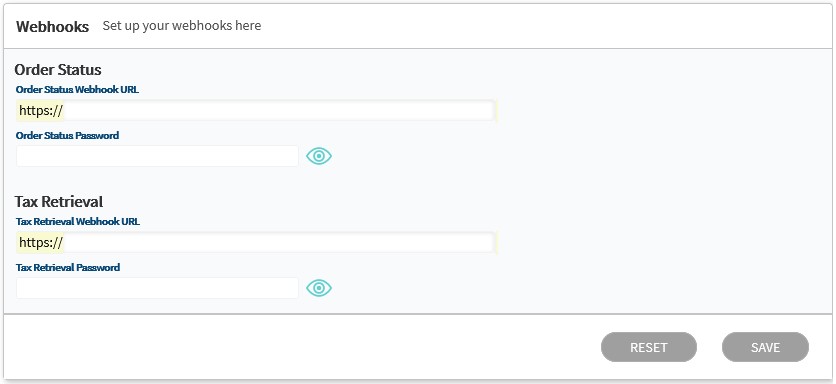The width and height of the screenshot is (836, 384).
Task: Click the 'Tax Retrieval Password' label
Action: tap(68, 267)
